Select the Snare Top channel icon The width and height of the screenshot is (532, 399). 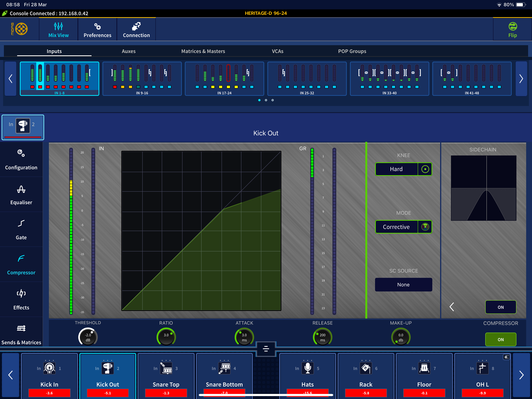pos(166,368)
